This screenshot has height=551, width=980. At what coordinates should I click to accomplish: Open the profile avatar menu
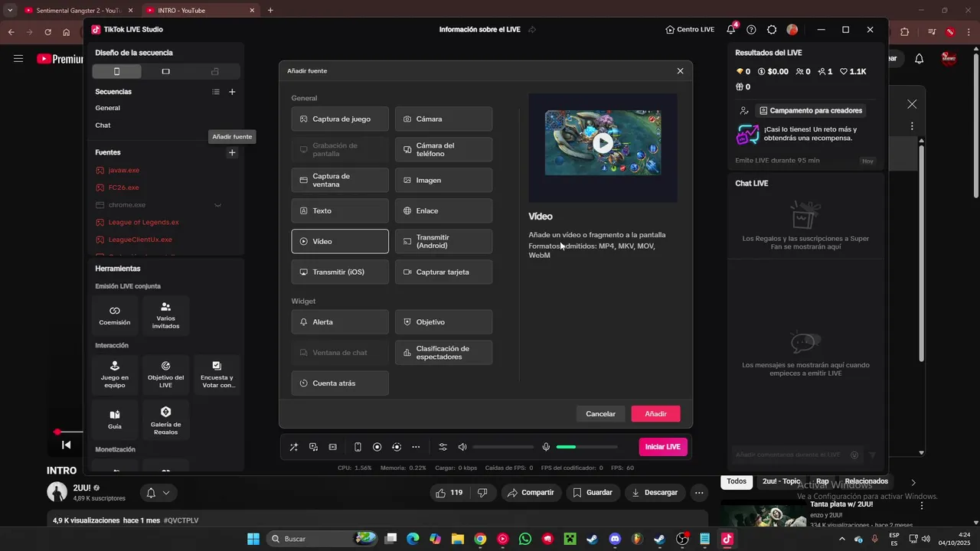(x=792, y=29)
